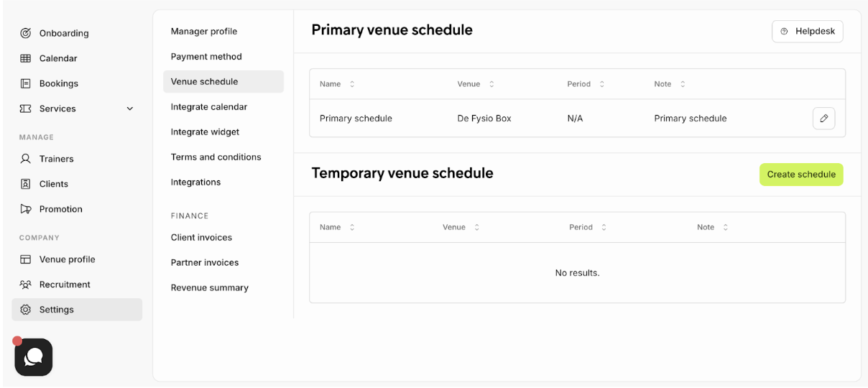Edit Primary schedule with pencil icon
The width and height of the screenshot is (868, 388).
pos(823,119)
